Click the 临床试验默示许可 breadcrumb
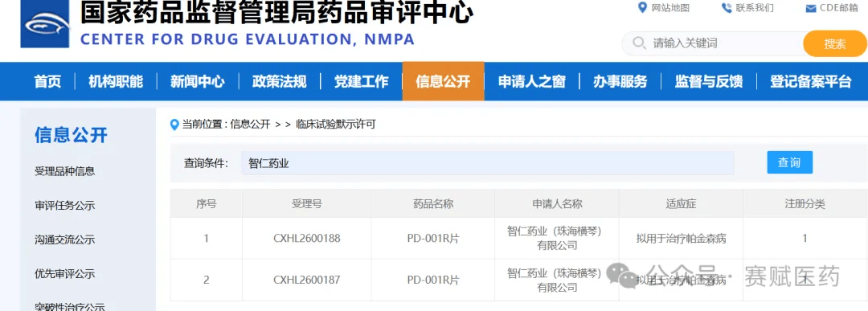This screenshot has width=868, height=311. [336, 125]
